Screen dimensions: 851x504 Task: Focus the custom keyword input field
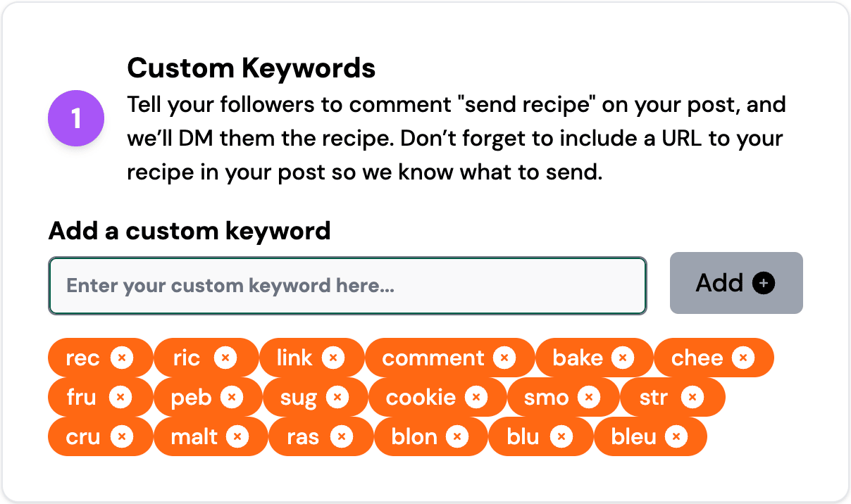pyautogui.click(x=347, y=286)
